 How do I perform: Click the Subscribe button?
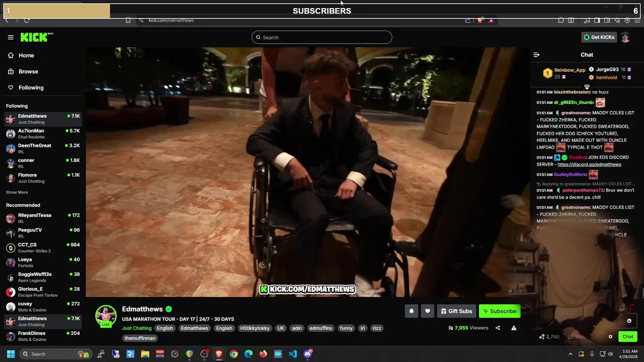[500, 311]
